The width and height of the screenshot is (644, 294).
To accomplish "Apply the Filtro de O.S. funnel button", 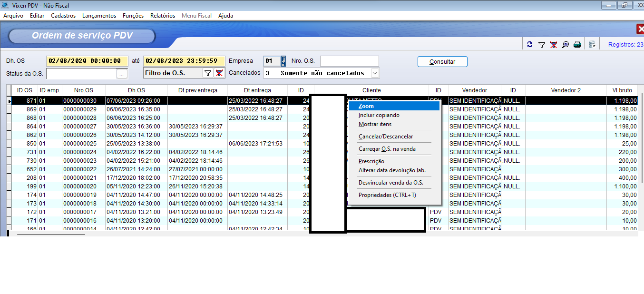I will 207,73.
